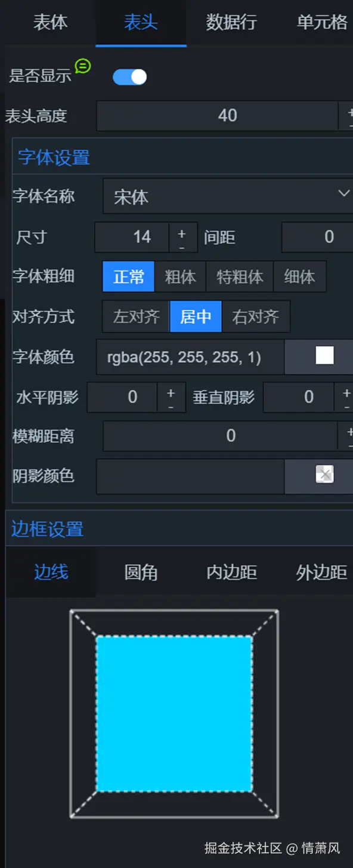Switch to the 数据行 tab
This screenshot has height=868, width=353.
click(x=231, y=23)
